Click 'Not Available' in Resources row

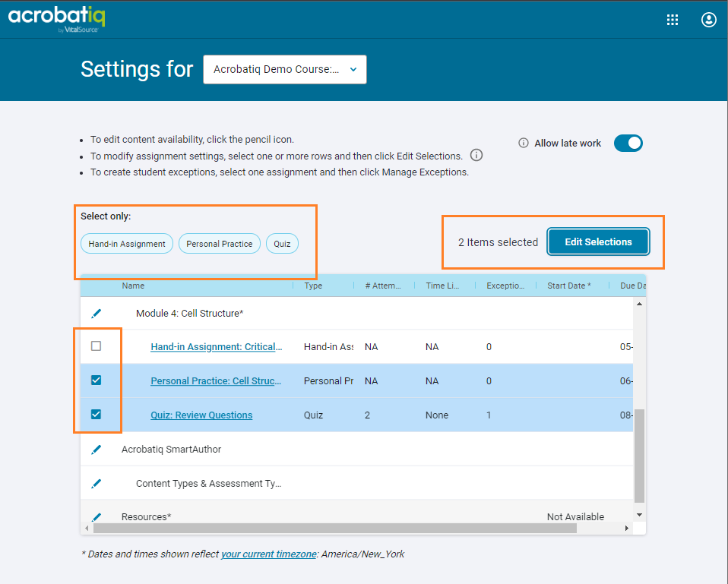pos(575,516)
